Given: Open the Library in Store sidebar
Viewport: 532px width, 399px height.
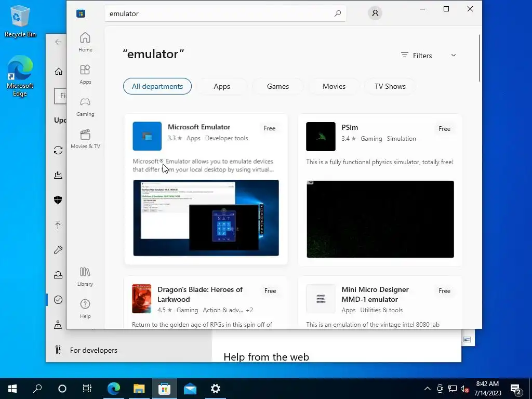Looking at the screenshot, I should [x=85, y=276].
